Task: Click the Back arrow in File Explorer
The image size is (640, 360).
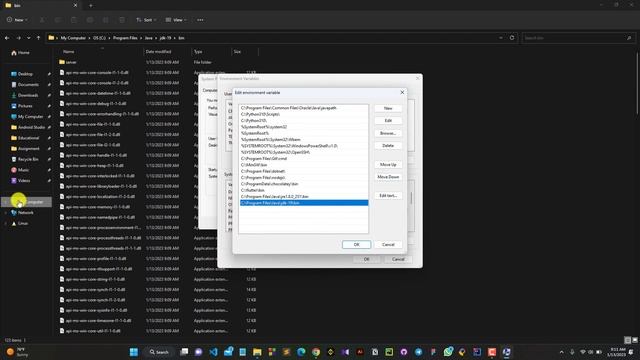Action: [x=7, y=38]
